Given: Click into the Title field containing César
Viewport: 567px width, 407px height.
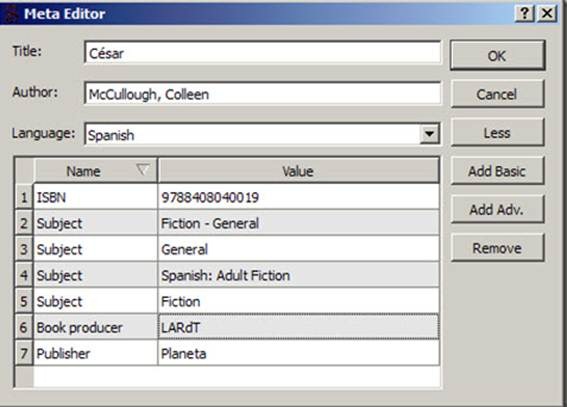Looking at the screenshot, I should coord(263,53).
